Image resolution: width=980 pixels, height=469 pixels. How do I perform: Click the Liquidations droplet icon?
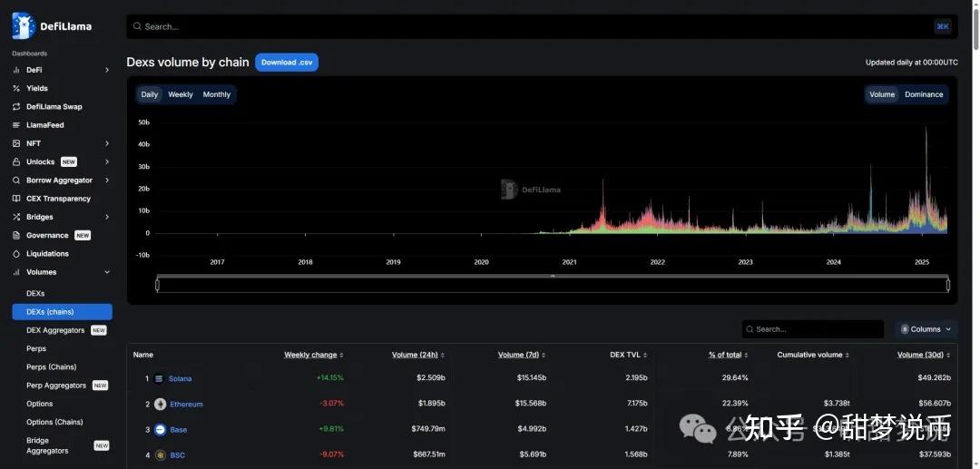pos(16,254)
